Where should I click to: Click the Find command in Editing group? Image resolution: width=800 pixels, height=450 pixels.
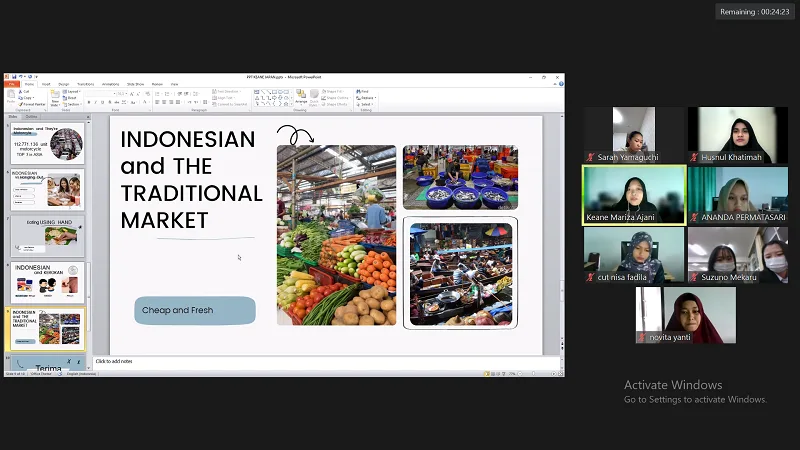pyautogui.click(x=362, y=91)
